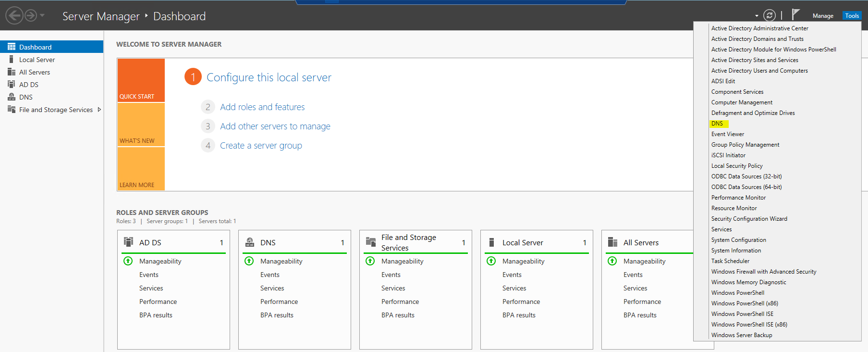Click DNS tile Manageability green status icon
Viewport: 868px width, 352px height.
click(249, 261)
